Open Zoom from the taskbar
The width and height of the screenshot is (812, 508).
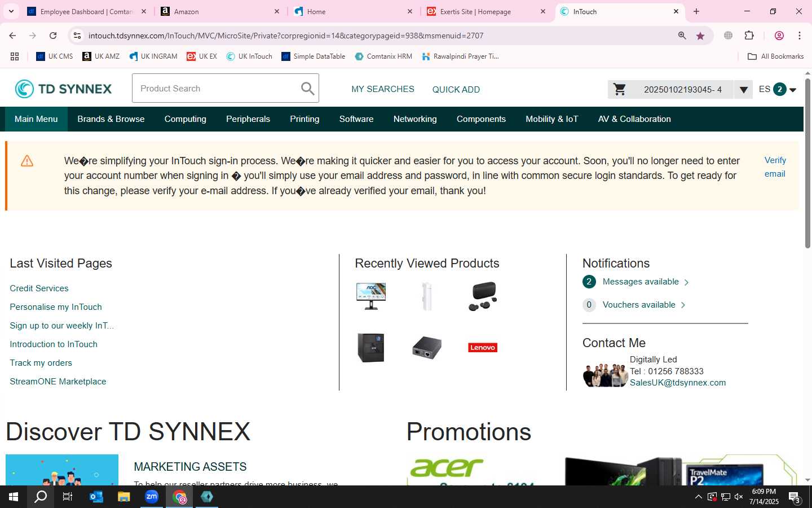coord(152,497)
